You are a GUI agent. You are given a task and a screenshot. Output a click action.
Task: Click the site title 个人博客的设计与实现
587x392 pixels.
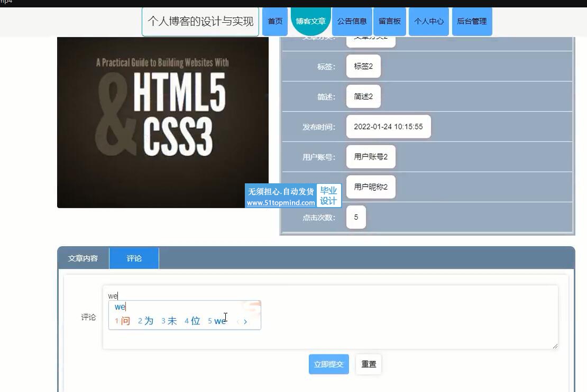pos(200,21)
